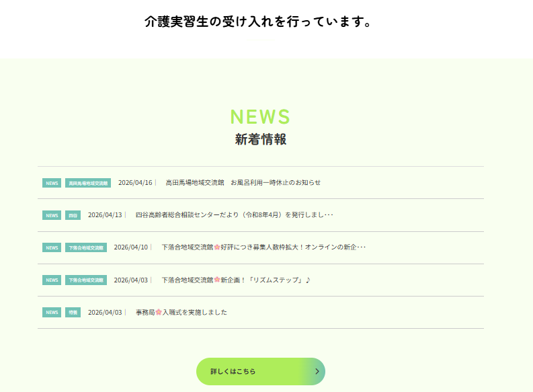The width and height of the screenshot is (533, 392).
Task: Open the 事務局 入職式を実施しました article
Action: (181, 312)
